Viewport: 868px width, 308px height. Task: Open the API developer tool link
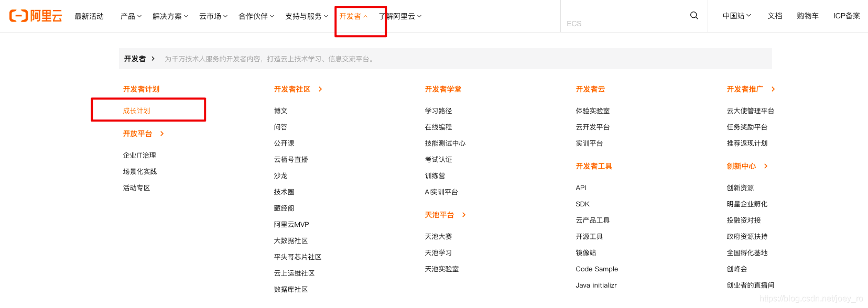pyautogui.click(x=581, y=188)
